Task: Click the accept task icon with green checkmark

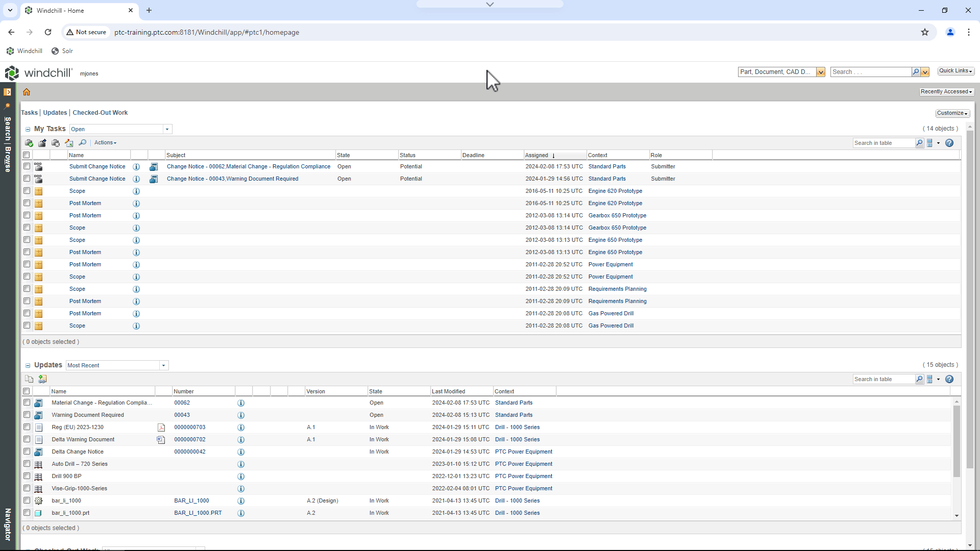Action: tap(29, 143)
